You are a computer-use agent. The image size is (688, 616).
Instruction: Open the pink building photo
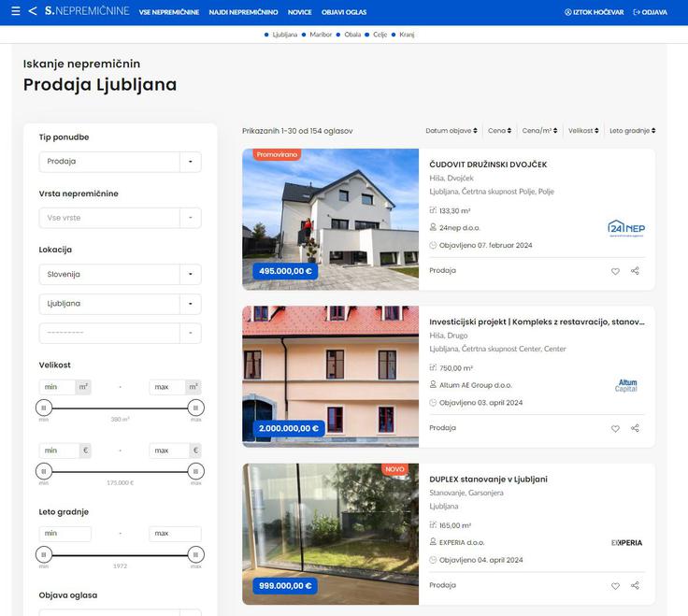pos(330,377)
